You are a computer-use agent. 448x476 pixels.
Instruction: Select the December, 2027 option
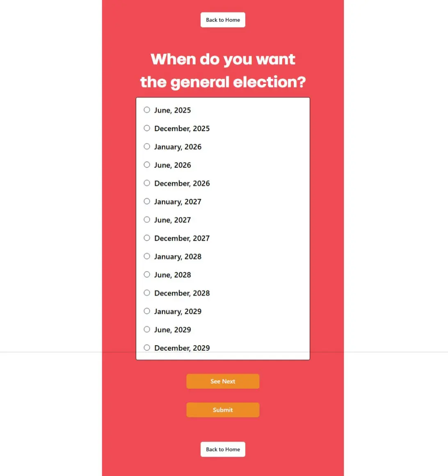[x=147, y=238]
